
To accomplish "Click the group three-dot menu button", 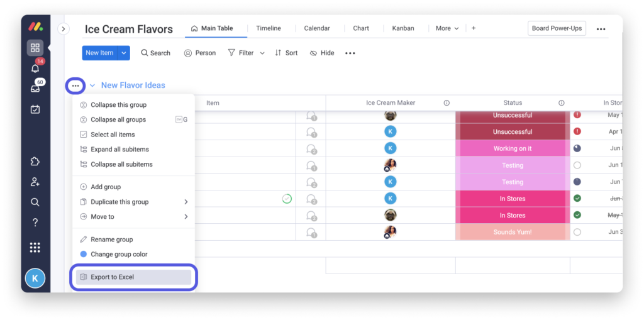I will pyautogui.click(x=75, y=86).
